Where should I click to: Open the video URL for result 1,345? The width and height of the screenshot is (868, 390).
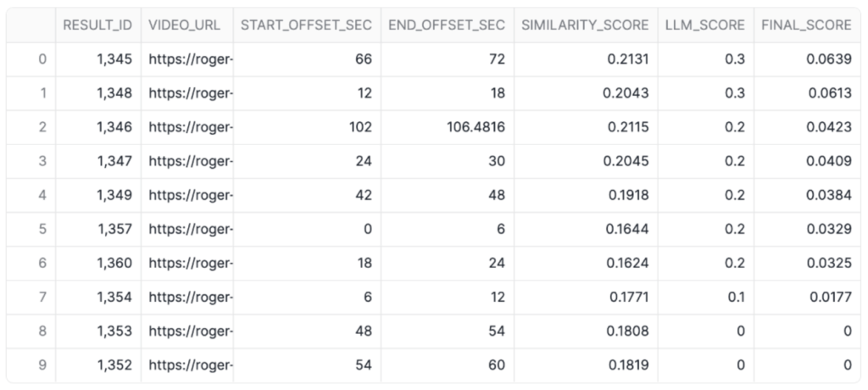tap(191, 59)
